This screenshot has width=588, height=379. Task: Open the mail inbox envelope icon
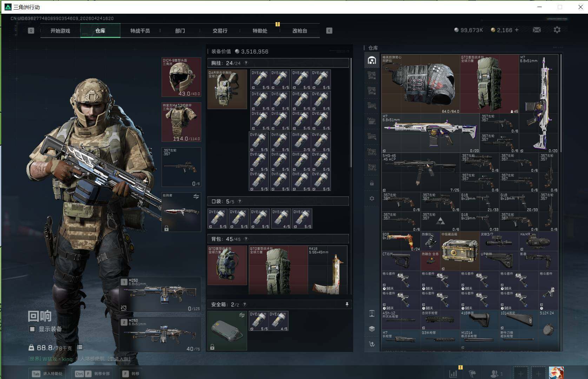tap(537, 30)
